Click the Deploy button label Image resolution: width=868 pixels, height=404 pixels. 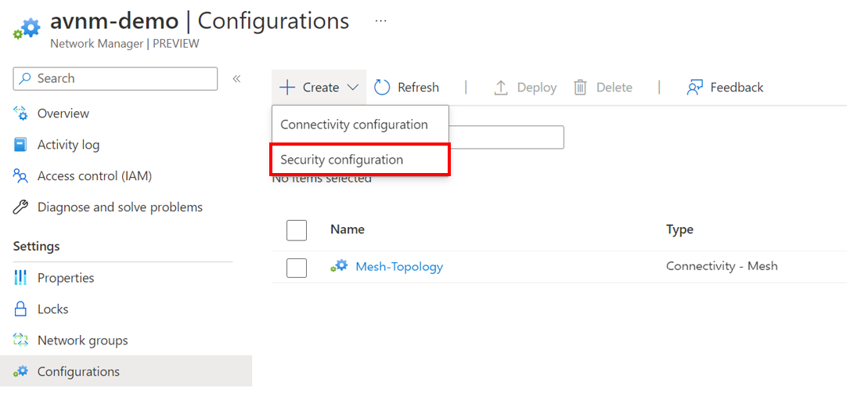(537, 88)
